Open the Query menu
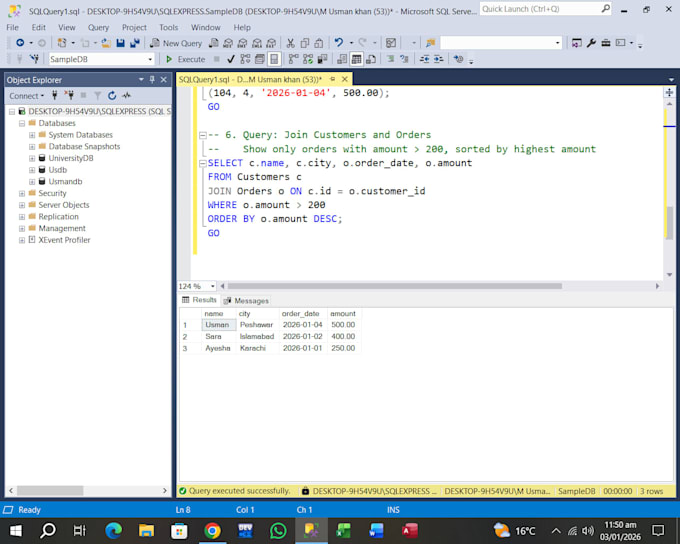This screenshot has height=544, width=680. point(98,27)
